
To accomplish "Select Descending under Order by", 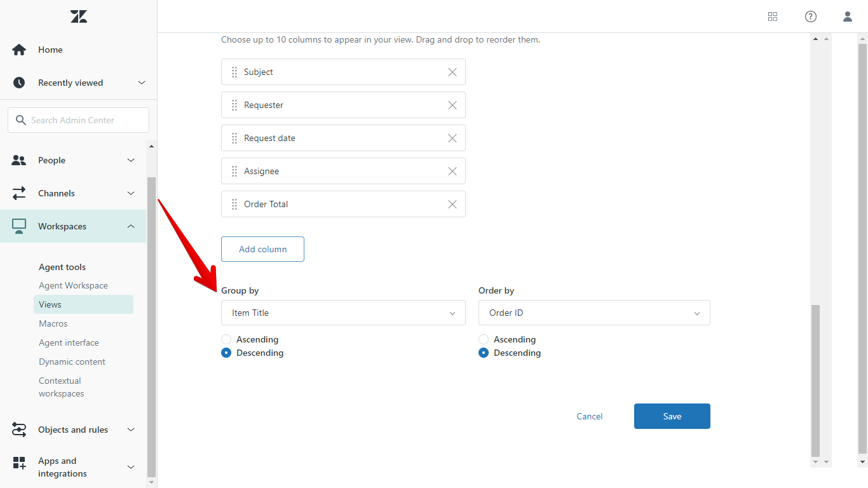I will tap(484, 353).
